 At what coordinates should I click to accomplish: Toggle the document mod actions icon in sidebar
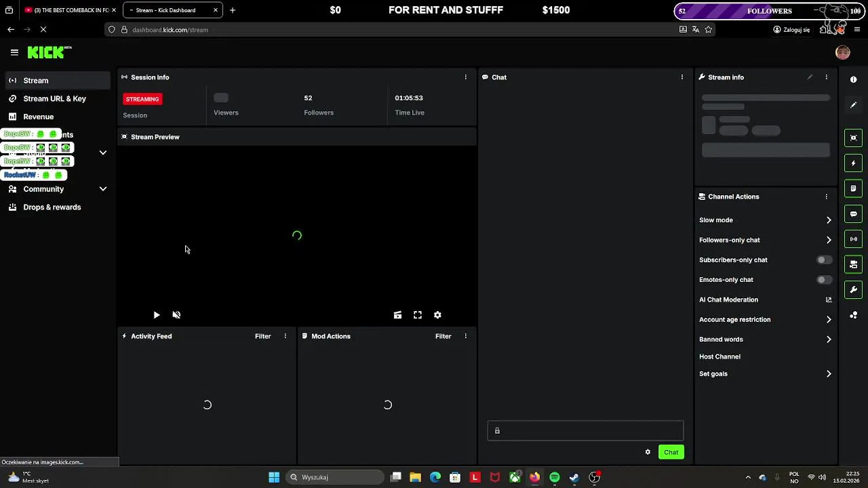[854, 188]
